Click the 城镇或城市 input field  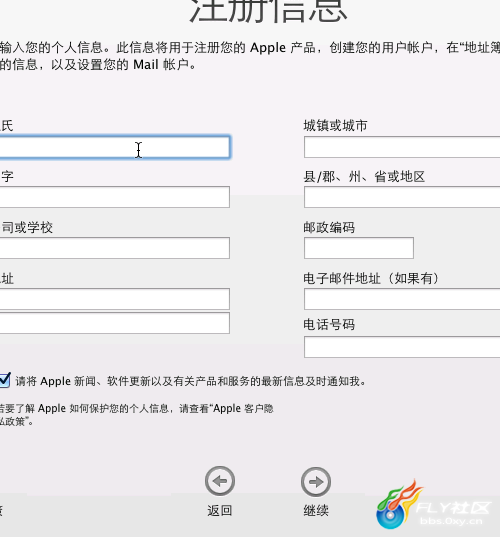(402, 147)
